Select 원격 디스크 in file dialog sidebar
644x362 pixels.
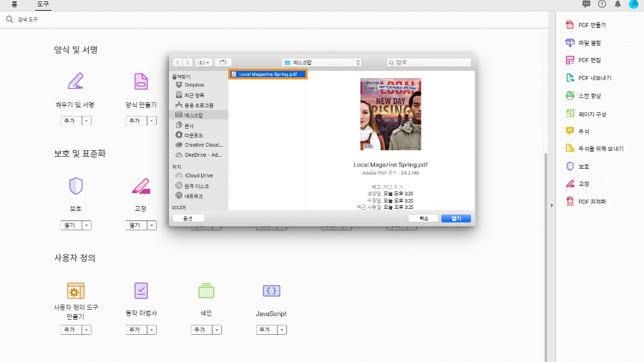199,186
